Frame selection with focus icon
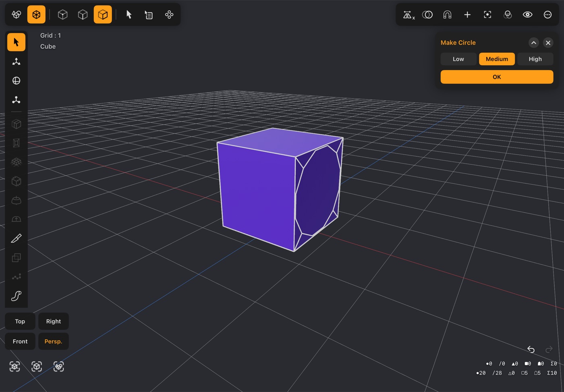Screen dimensions: 564x392 pyautogui.click(x=487, y=15)
